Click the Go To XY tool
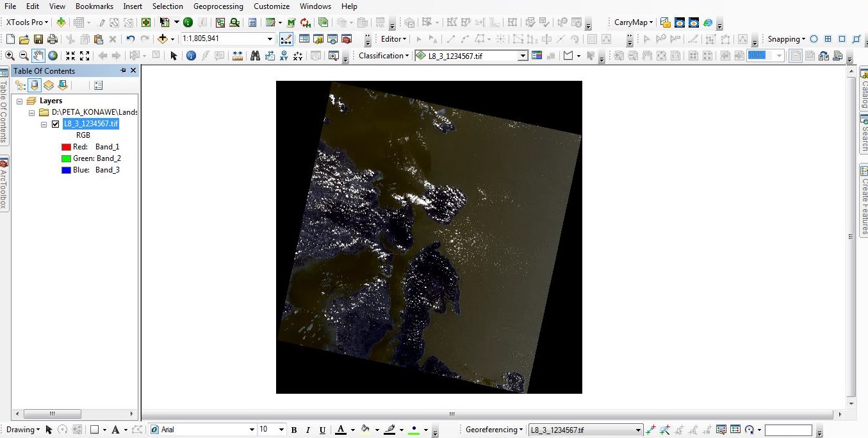The width and height of the screenshot is (868, 438). pyautogui.click(x=284, y=55)
